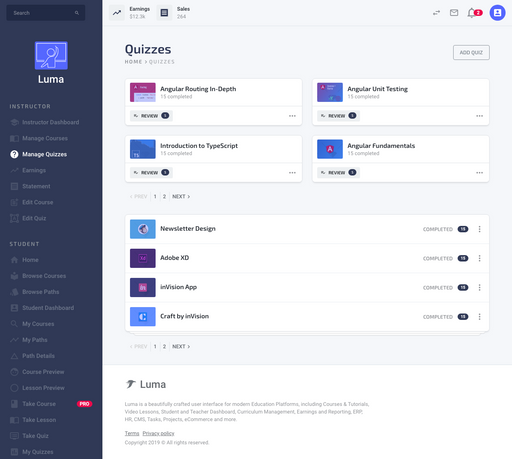Image resolution: width=512 pixels, height=459 pixels.
Task: Open Angular Unit Testing card more menu
Action: (479, 116)
